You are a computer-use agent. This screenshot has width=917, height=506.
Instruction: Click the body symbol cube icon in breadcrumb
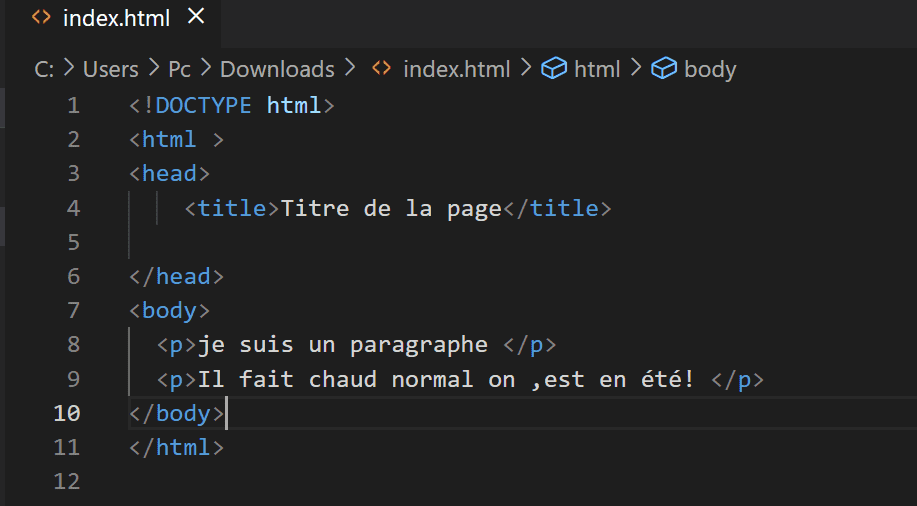[x=664, y=68]
